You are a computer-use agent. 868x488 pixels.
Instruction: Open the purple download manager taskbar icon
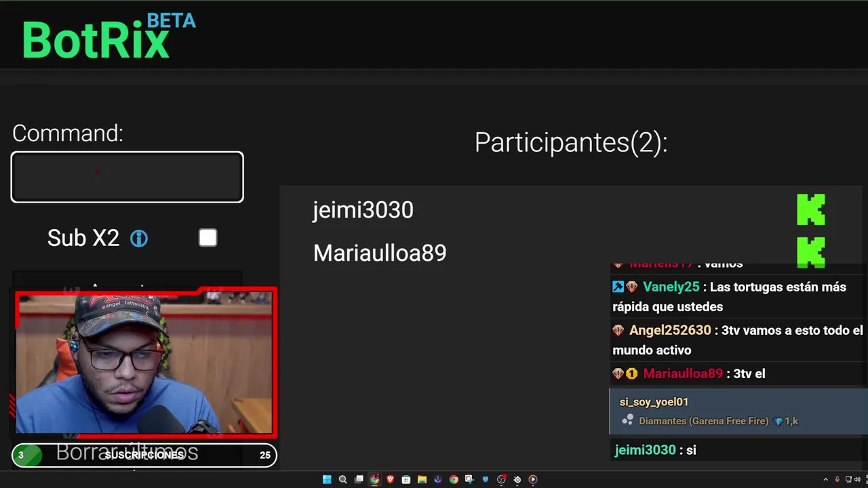click(x=438, y=479)
